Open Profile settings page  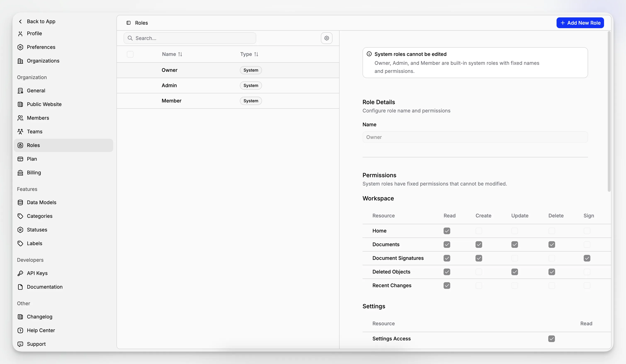(x=63, y=34)
